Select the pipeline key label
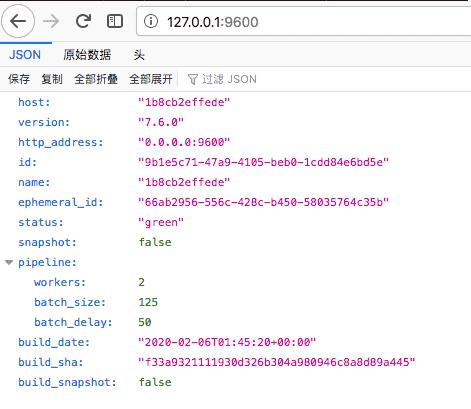 [x=47, y=262]
